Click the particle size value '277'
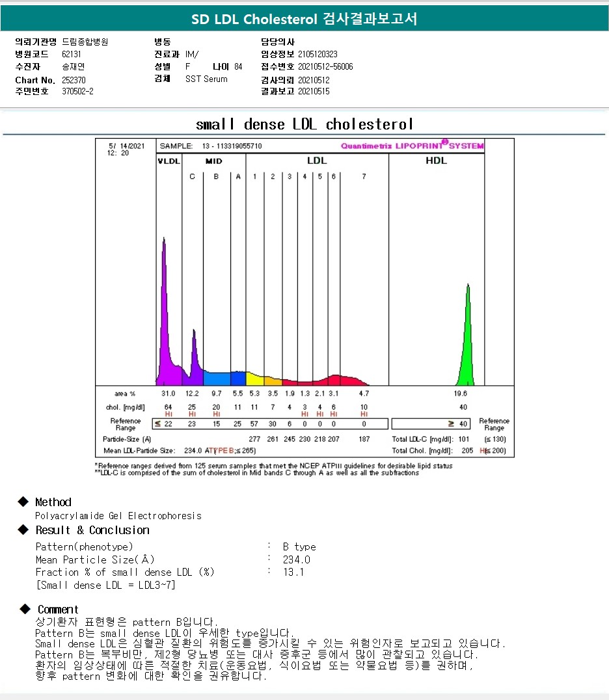 [254, 439]
